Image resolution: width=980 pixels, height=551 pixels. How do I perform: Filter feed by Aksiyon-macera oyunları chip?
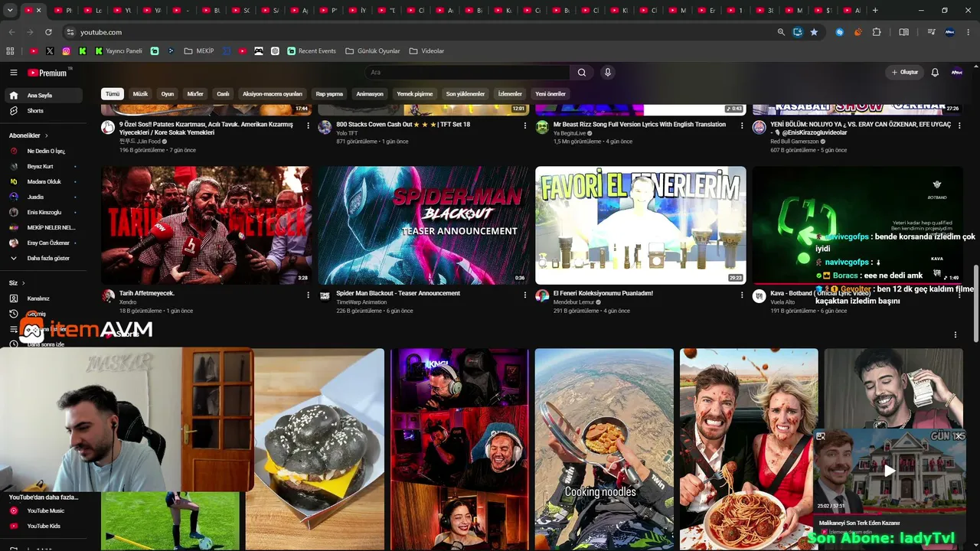tap(273, 94)
